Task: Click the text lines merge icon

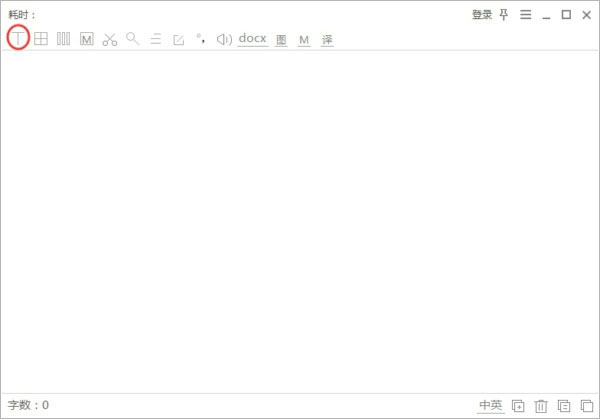Action: click(x=156, y=39)
